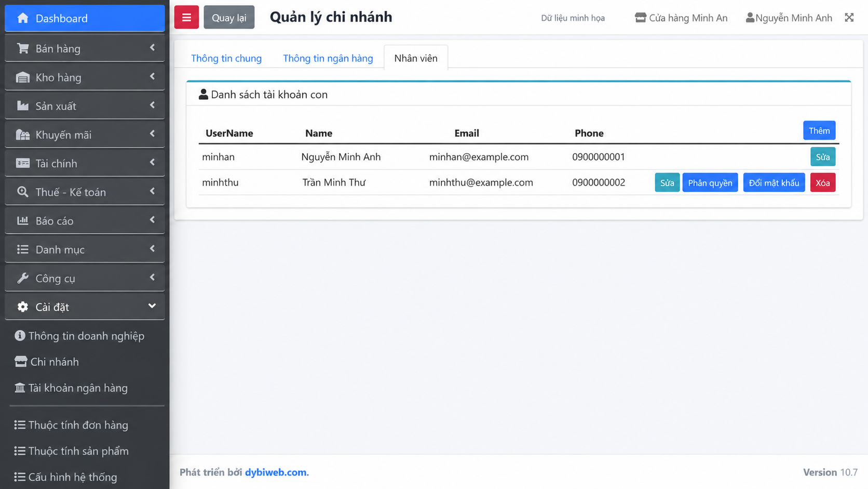The image size is (868, 489).
Task: Click the email minhthu@example.com cell
Action: point(481,182)
